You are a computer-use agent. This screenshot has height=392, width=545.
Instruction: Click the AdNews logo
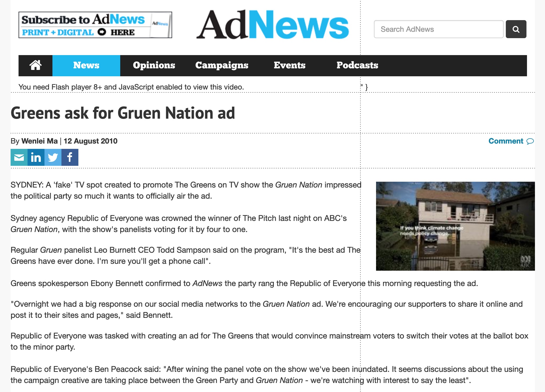pyautogui.click(x=273, y=24)
